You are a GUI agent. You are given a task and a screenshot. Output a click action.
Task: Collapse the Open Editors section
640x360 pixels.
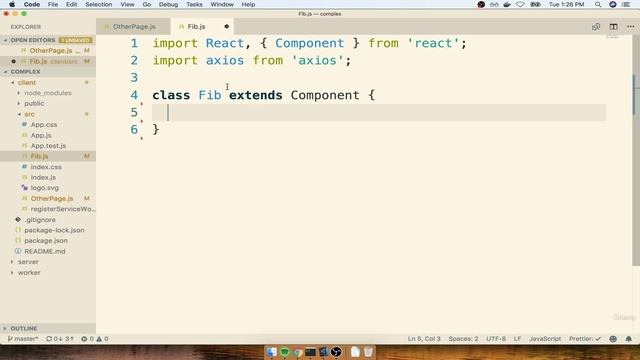(x=33, y=40)
